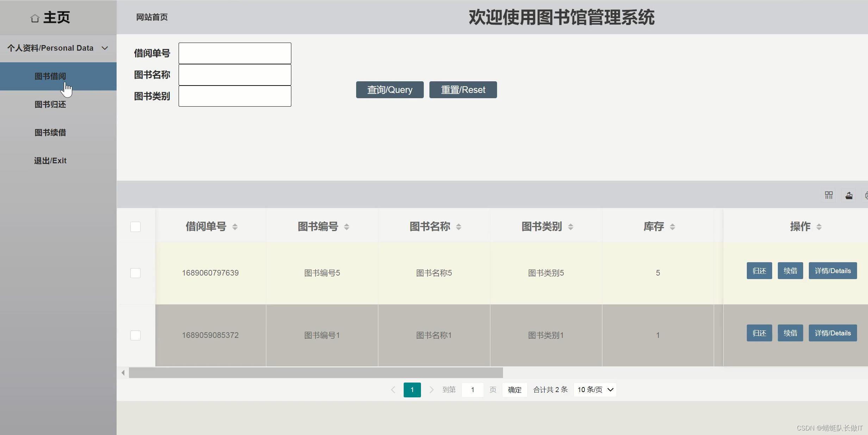Sort by 图书类别 column arrows
This screenshot has width=868, height=435.
(x=571, y=227)
